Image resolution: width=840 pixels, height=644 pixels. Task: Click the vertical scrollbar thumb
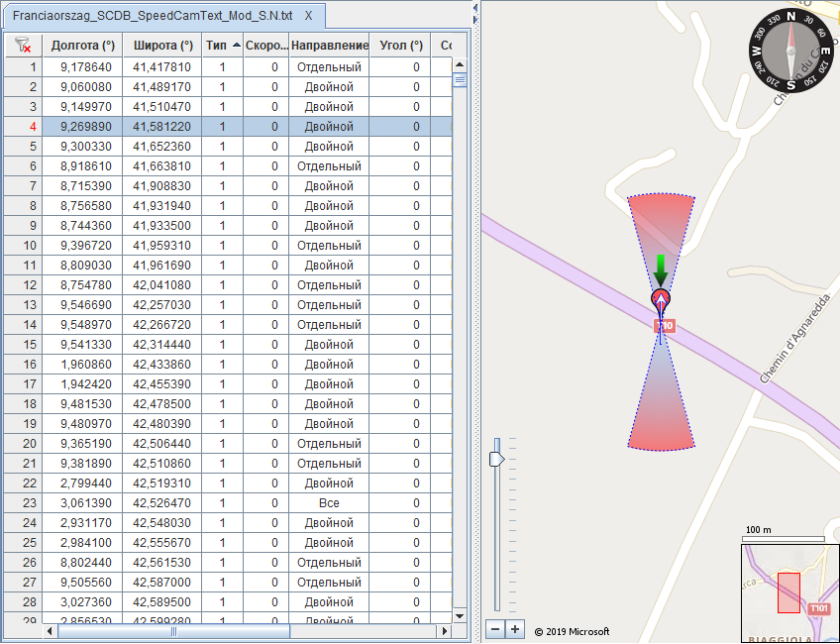(x=460, y=80)
